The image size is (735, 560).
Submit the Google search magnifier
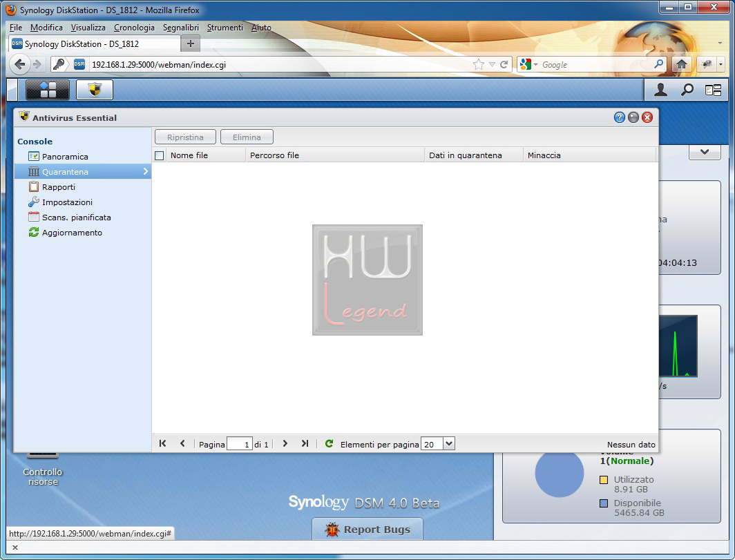pyautogui.click(x=658, y=64)
